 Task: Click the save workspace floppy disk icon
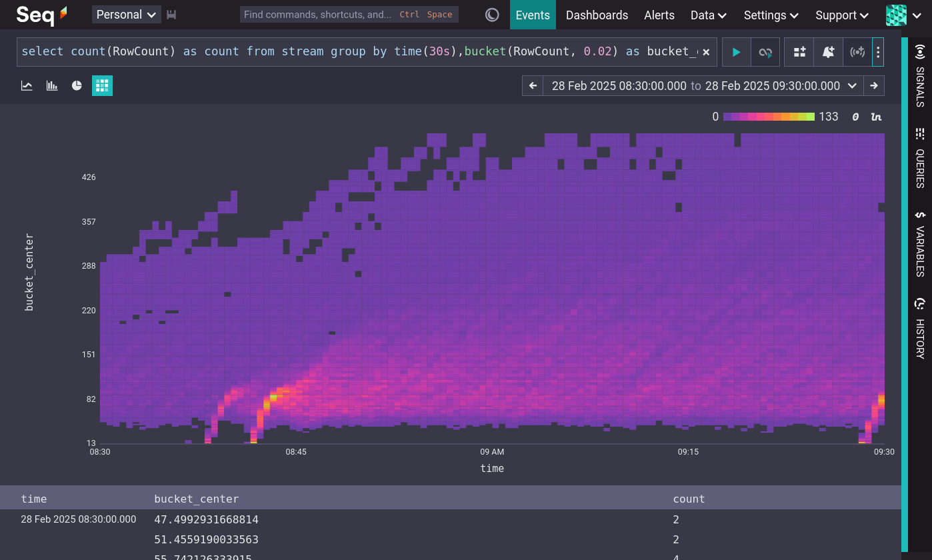(x=171, y=15)
